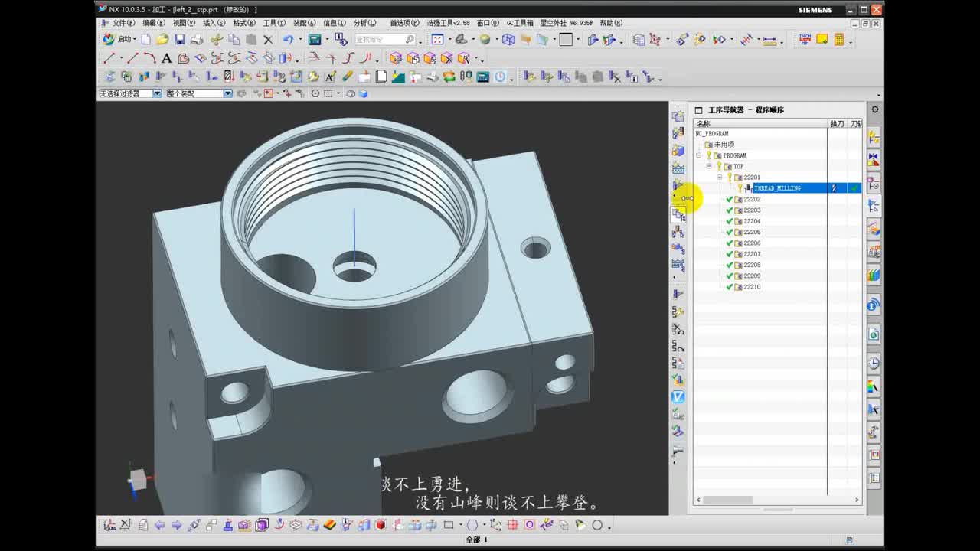Select the 22207 program group

coord(752,254)
